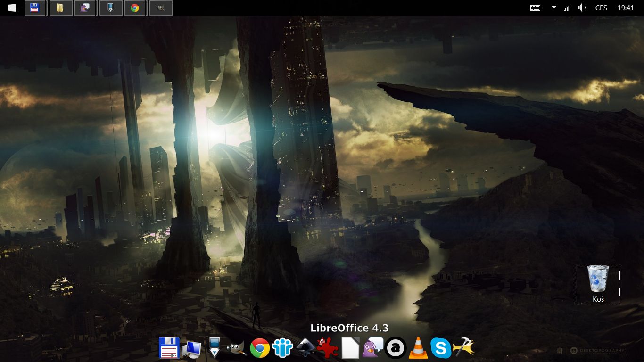Show hidden system tray icons

pyautogui.click(x=553, y=8)
